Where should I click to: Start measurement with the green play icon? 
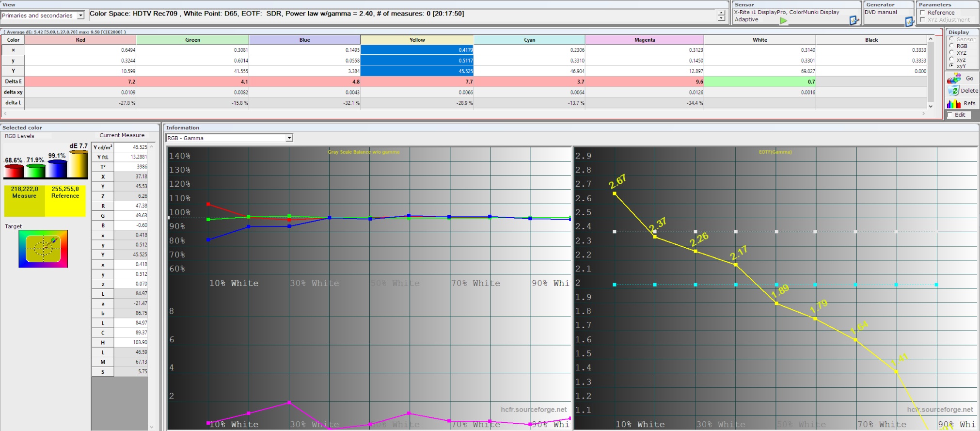pyautogui.click(x=783, y=20)
